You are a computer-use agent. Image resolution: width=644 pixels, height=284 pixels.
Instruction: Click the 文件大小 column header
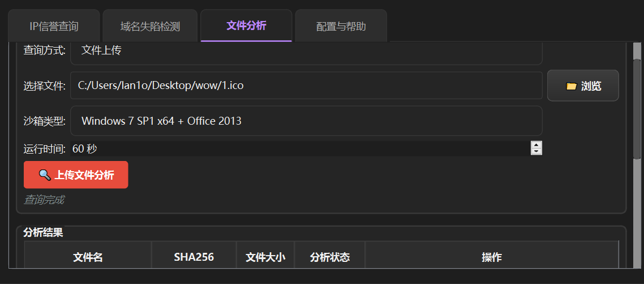(265, 257)
